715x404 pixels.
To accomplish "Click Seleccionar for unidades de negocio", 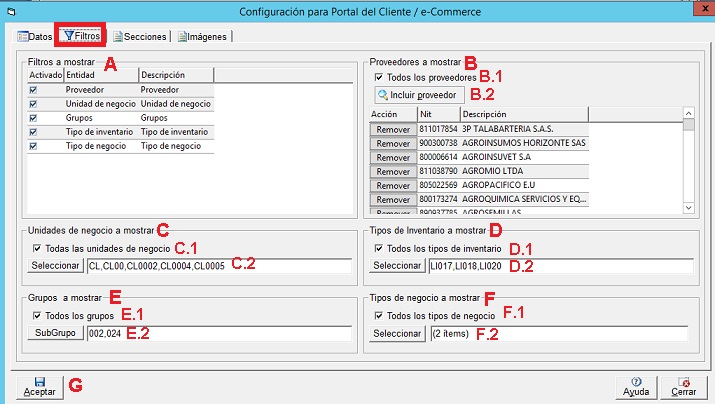I will tap(55, 266).
